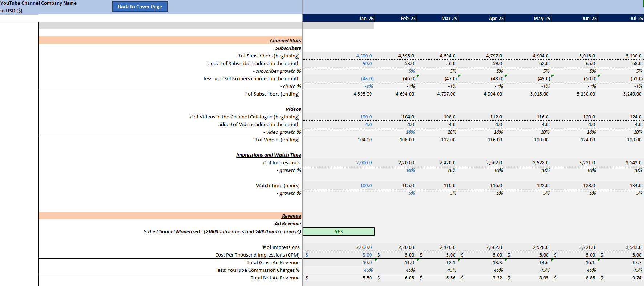
Task: Select the Ad Revenue subheading cell
Action: pos(287,223)
